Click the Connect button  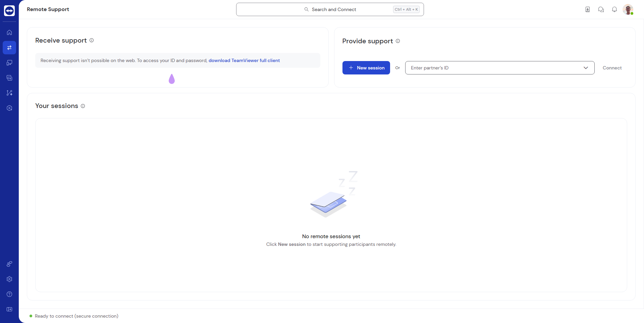612,68
